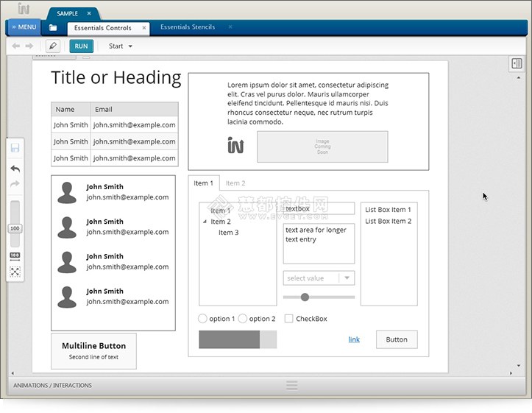This screenshot has height=413, width=532.
Task: Open the folder icon in the tab bar
Action: (x=53, y=28)
